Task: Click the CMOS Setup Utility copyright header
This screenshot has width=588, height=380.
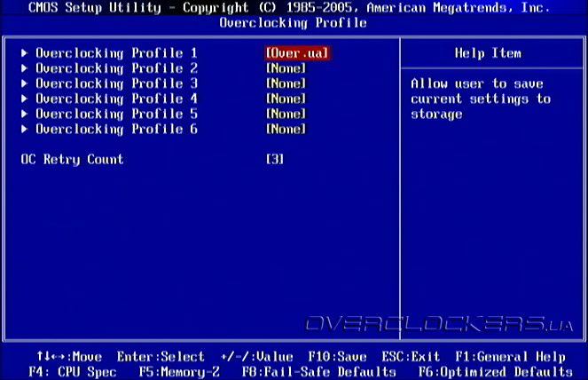Action: tap(289, 7)
